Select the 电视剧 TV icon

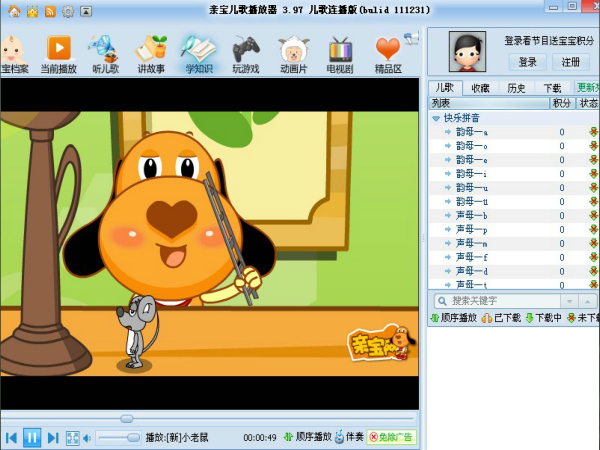click(x=340, y=52)
